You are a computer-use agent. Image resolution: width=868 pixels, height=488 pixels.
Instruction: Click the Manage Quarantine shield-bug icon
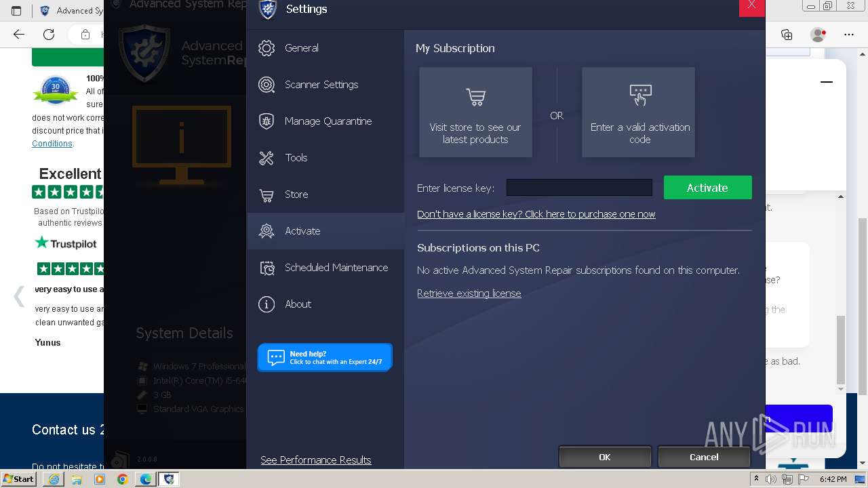pos(267,121)
